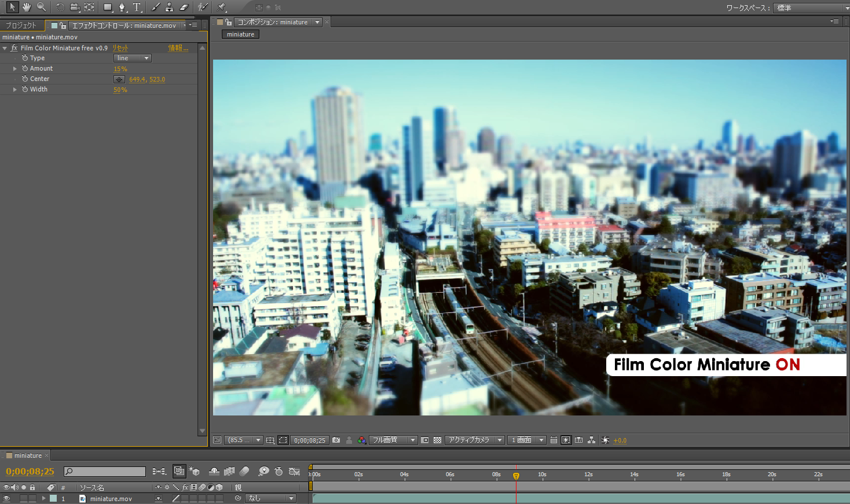
Task: Toggle Hide Shy Layers switch
Action: [214, 472]
